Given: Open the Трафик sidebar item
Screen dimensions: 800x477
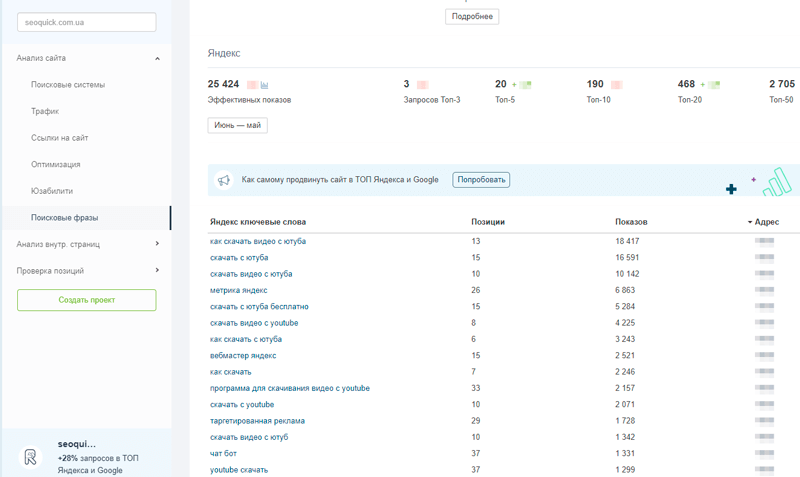Looking at the screenshot, I should point(45,111).
